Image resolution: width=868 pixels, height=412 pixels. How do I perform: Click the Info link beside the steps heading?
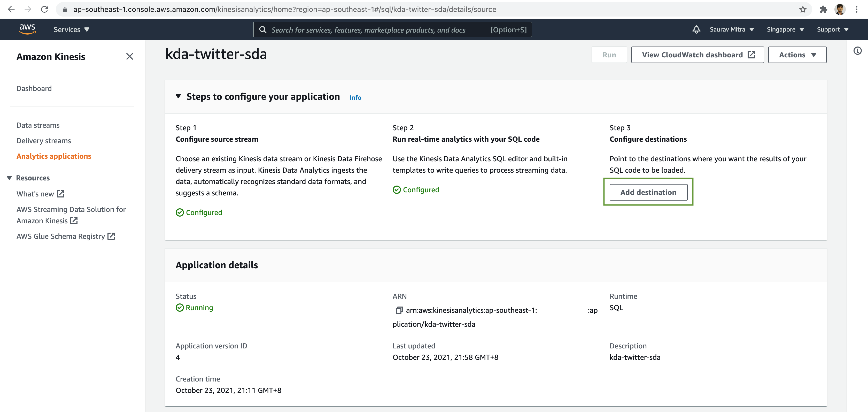tap(355, 97)
